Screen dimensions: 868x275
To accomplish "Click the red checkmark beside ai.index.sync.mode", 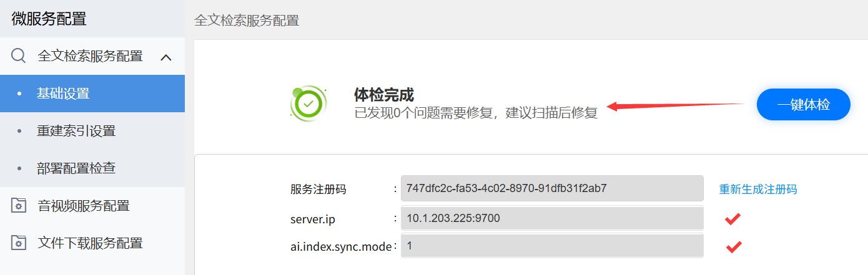I will pos(733,247).
